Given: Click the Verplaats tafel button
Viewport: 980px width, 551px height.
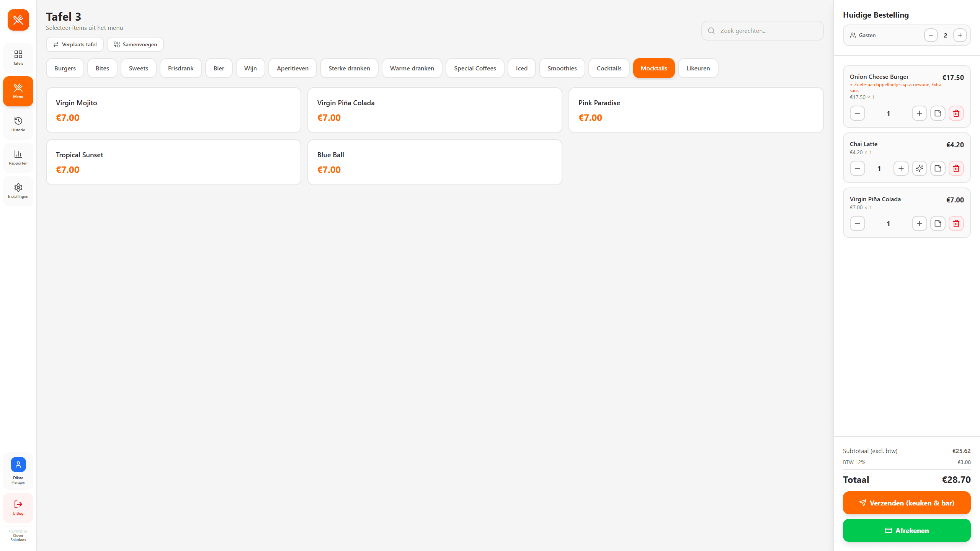Looking at the screenshot, I should pyautogui.click(x=75, y=44).
